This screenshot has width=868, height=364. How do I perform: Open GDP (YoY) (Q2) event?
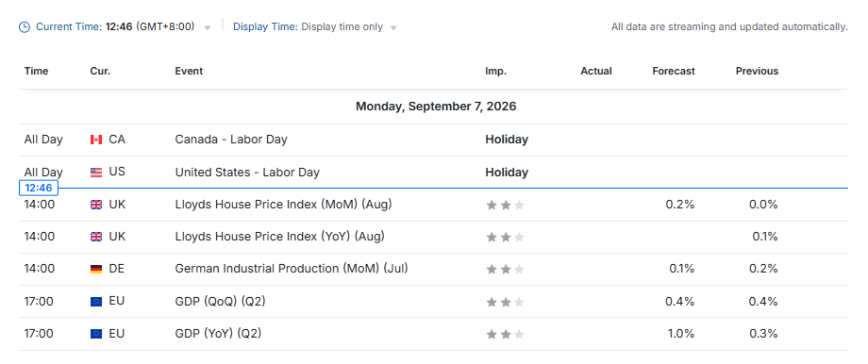[218, 333]
